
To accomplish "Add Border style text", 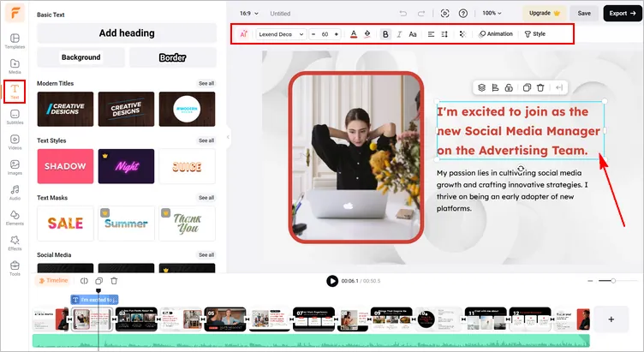I will [172, 57].
